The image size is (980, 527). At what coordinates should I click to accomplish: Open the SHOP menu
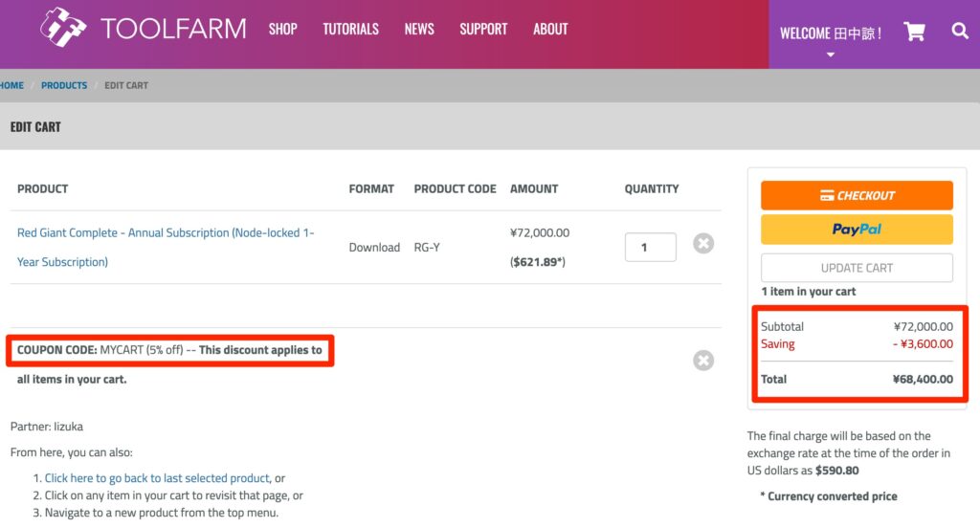[282, 29]
